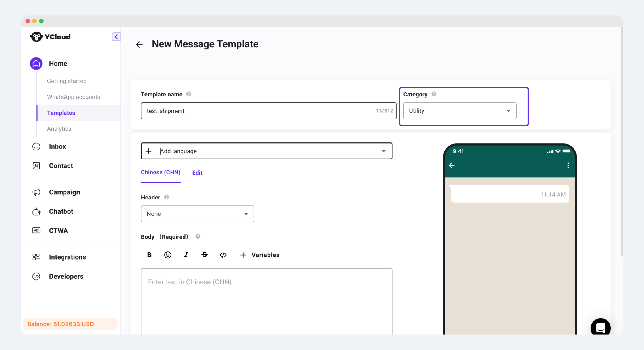Open Campaign section in sidebar

[64, 192]
